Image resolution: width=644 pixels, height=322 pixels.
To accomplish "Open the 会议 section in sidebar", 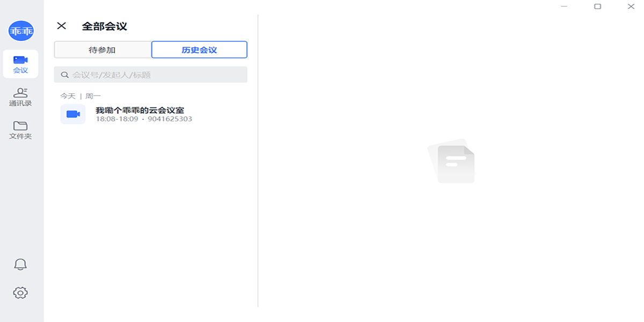I will tap(20, 64).
